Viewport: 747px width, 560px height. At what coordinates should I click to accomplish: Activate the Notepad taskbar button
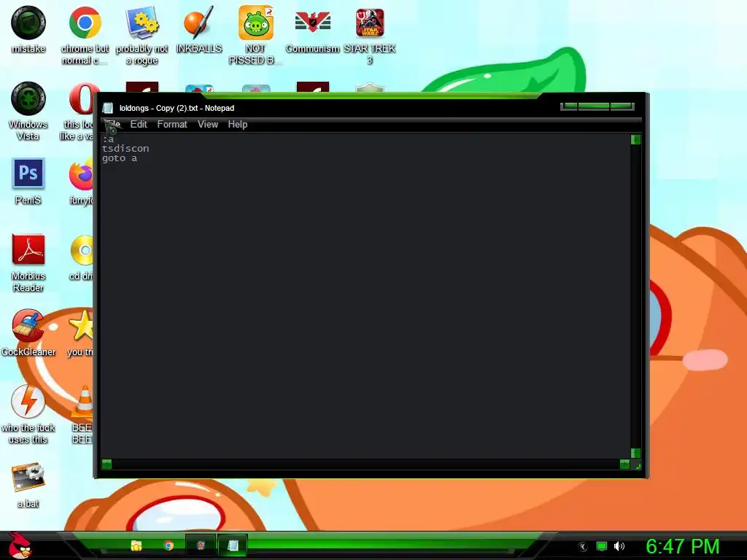click(x=233, y=545)
